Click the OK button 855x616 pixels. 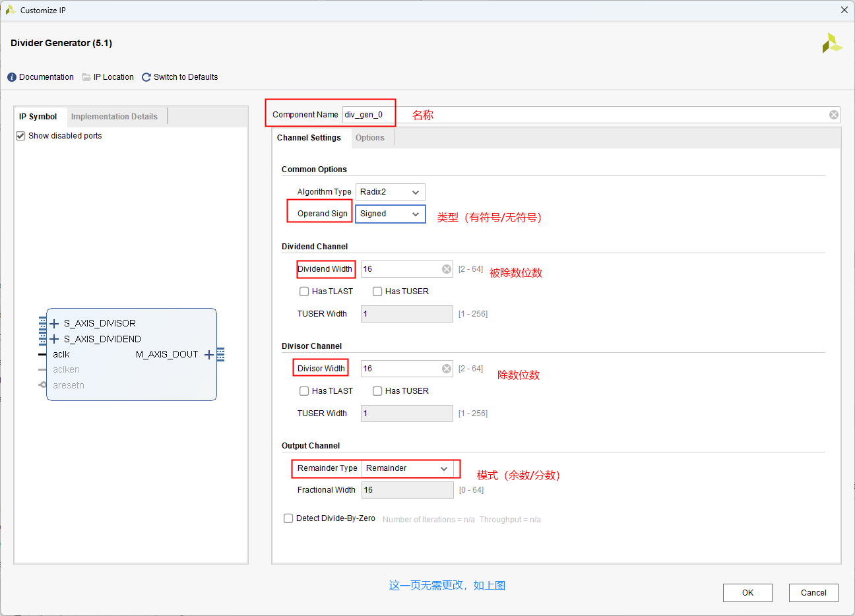[747, 593]
